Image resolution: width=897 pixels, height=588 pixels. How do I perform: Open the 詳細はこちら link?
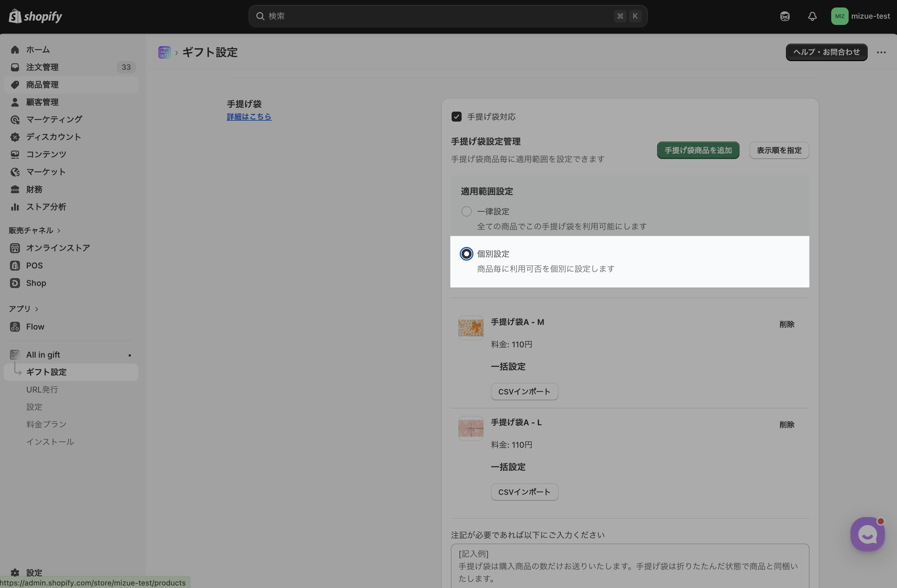coord(249,117)
